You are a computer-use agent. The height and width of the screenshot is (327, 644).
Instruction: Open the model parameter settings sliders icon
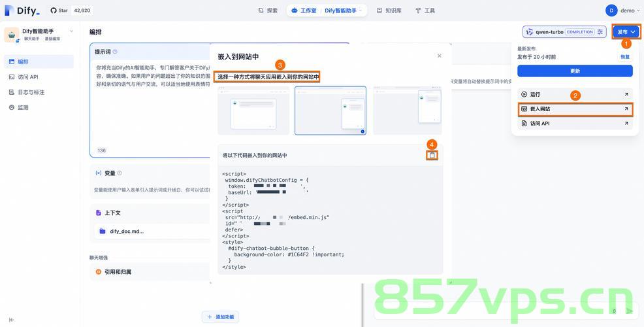tap(600, 31)
